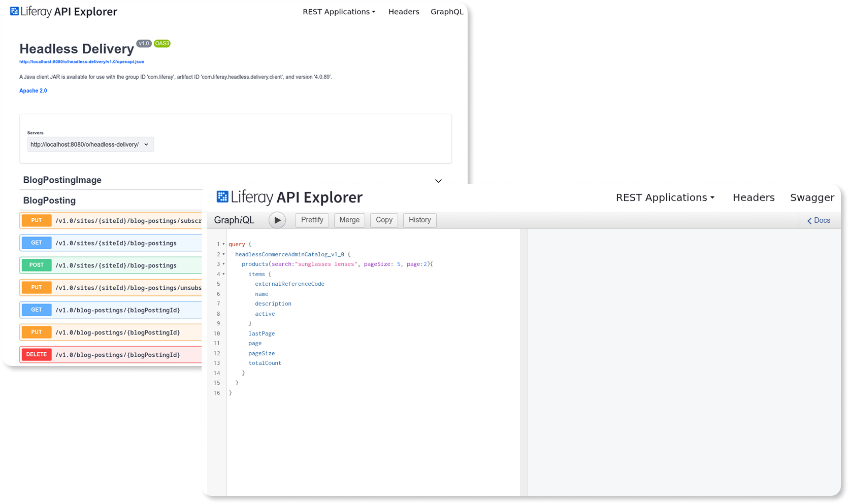
Task: Open the query History
Action: pos(419,220)
